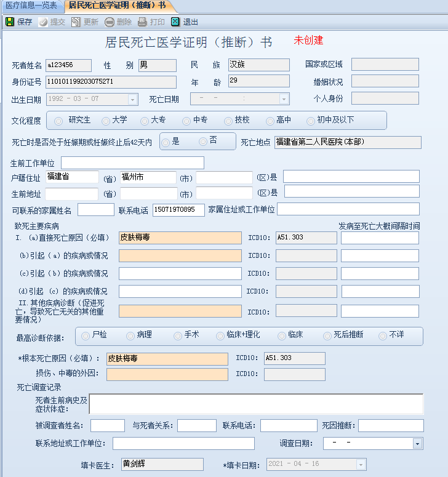Viewport: 448px width, 477px height.
Task: Click the (d)引起(c)的疾病或情况 field
Action: click(180, 292)
